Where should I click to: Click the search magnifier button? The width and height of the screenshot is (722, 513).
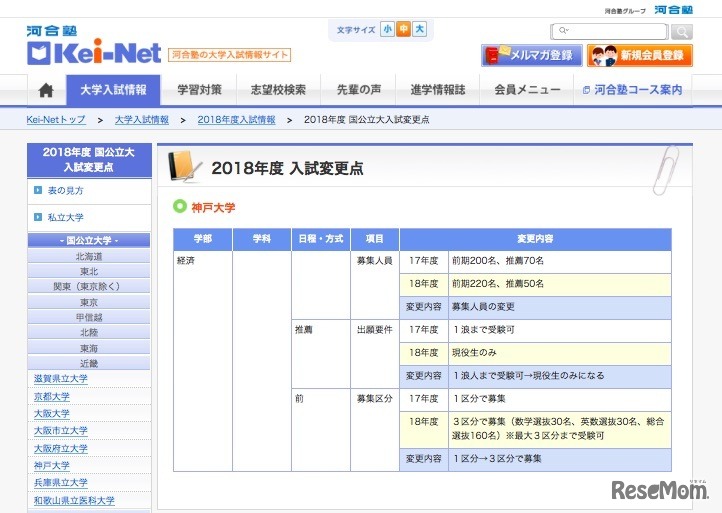[x=681, y=32]
